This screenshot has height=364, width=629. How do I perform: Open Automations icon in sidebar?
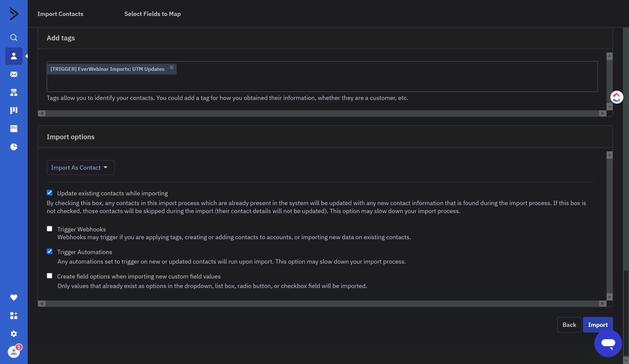(14, 92)
